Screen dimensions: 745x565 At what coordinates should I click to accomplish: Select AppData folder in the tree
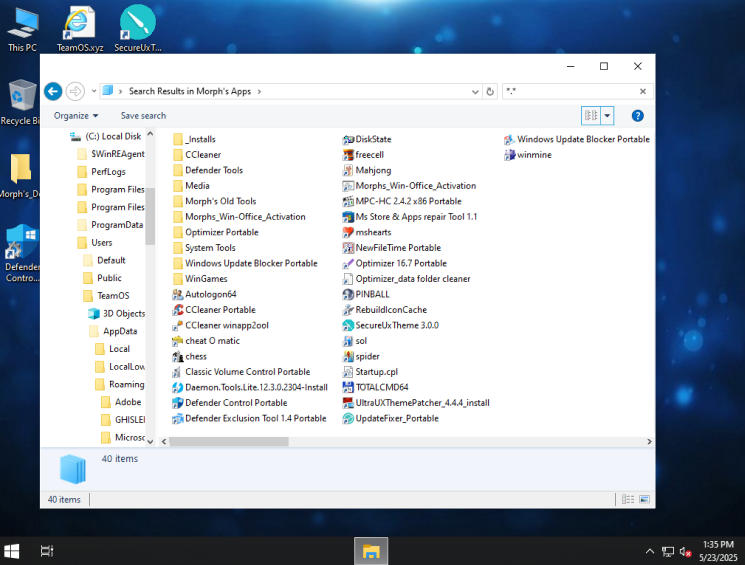(114, 331)
